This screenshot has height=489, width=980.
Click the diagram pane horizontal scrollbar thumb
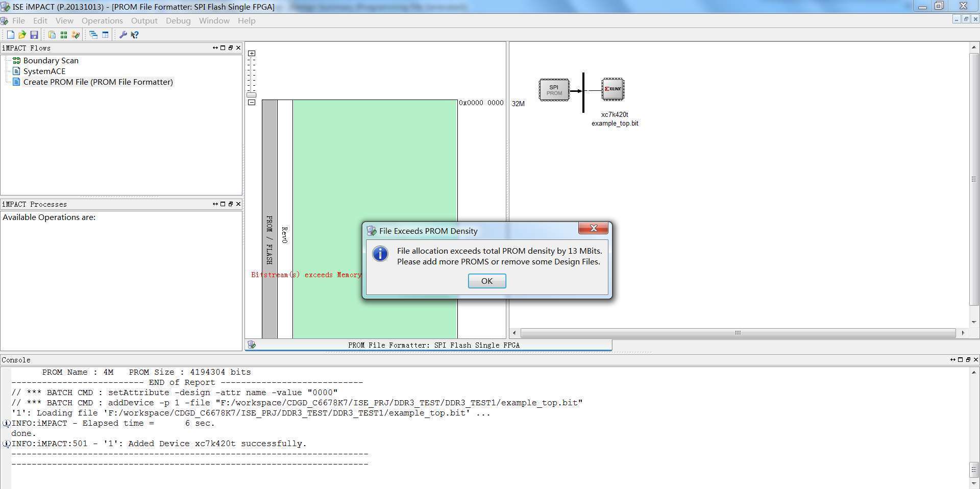point(738,333)
